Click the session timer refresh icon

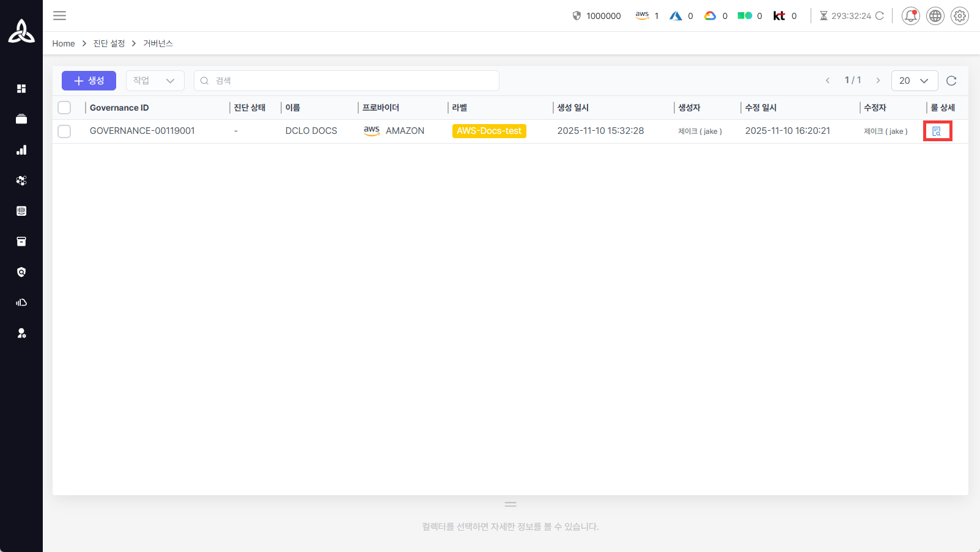click(x=879, y=16)
